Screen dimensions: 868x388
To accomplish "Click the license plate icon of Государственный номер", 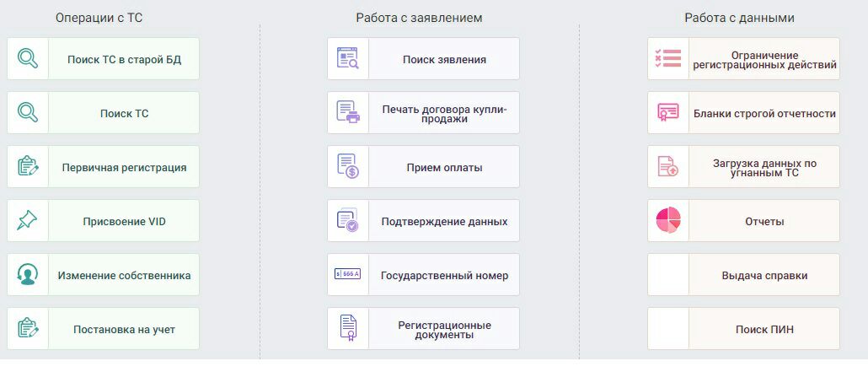I will tap(348, 274).
